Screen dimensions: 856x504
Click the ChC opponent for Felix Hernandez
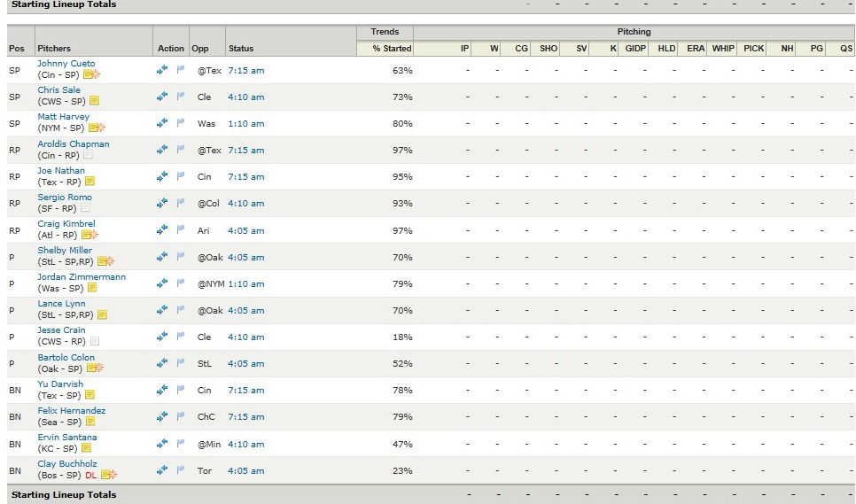[206, 416]
